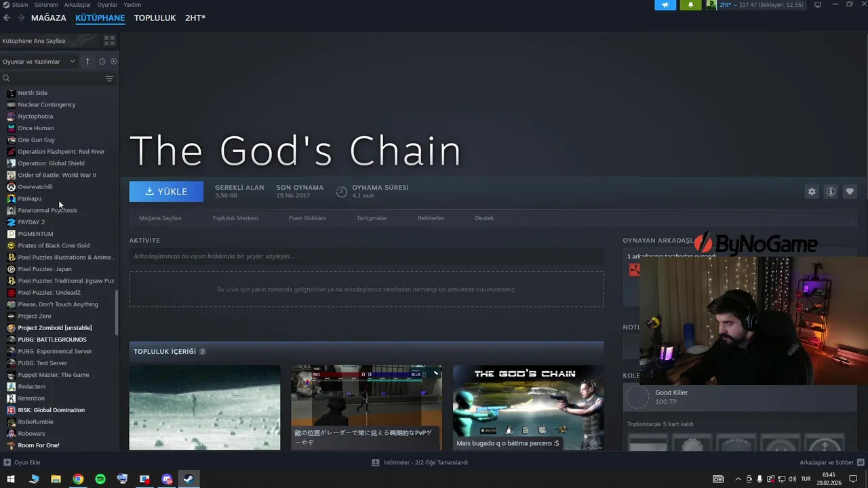868x488 pixels.
Task: Open the İndirmeler downloads status
Action: point(420,462)
